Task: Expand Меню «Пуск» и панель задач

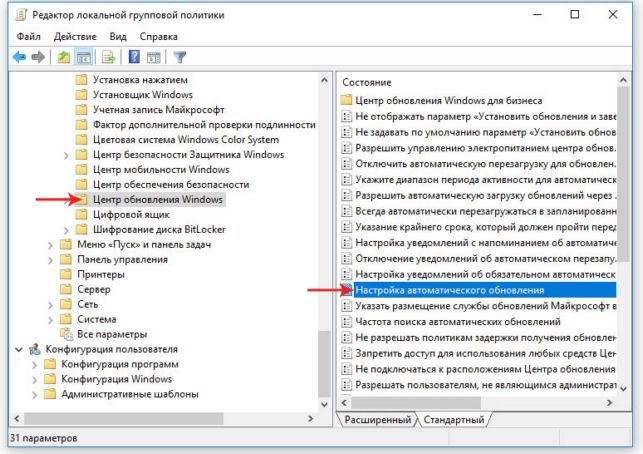Action: [50, 245]
